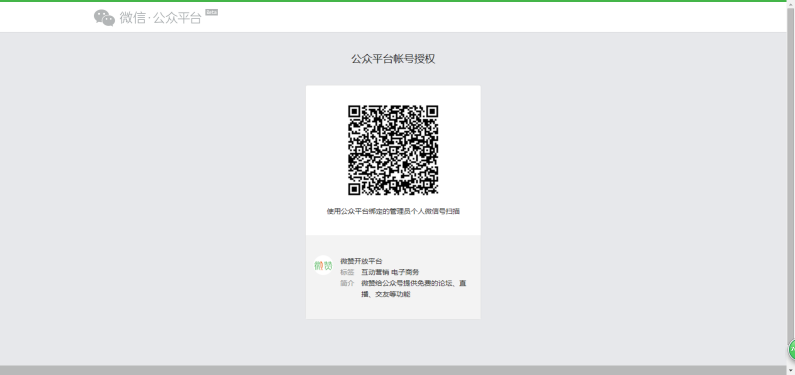Click the scan instruction text below QR code
Viewport: 795px width, 375px height.
coord(393,211)
